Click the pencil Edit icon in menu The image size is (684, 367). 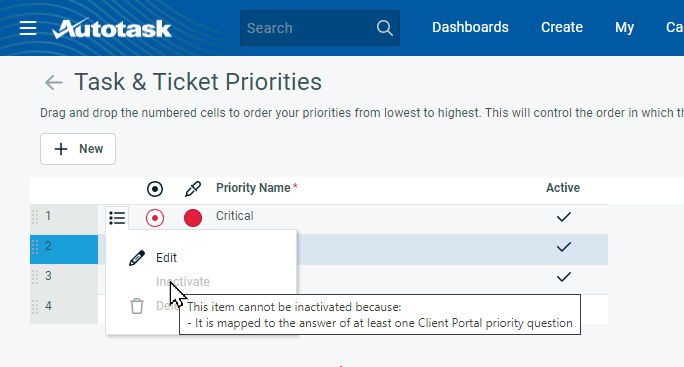point(137,258)
